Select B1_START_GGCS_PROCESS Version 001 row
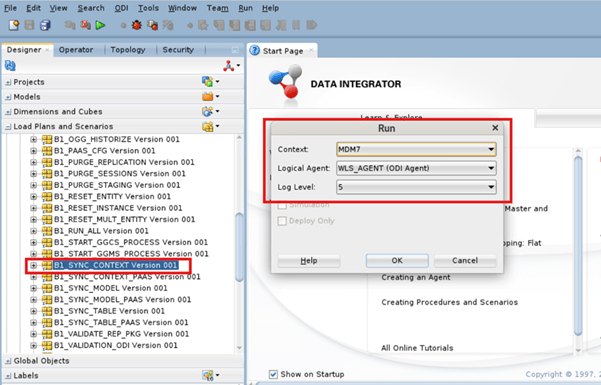The height and width of the screenshot is (385, 601). tap(131, 242)
